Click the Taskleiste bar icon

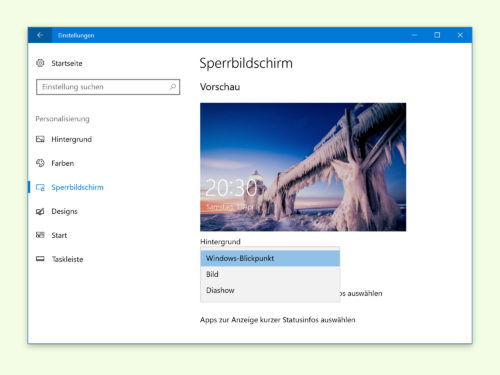[x=40, y=259]
